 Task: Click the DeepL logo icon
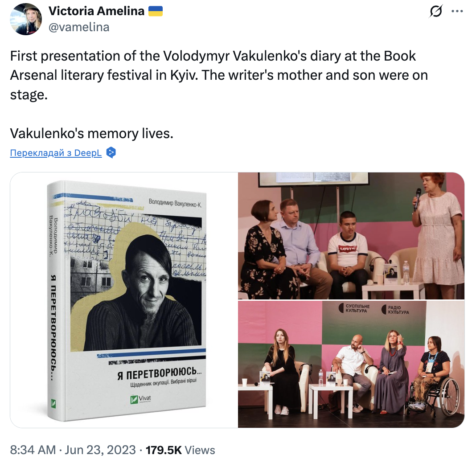point(111,152)
